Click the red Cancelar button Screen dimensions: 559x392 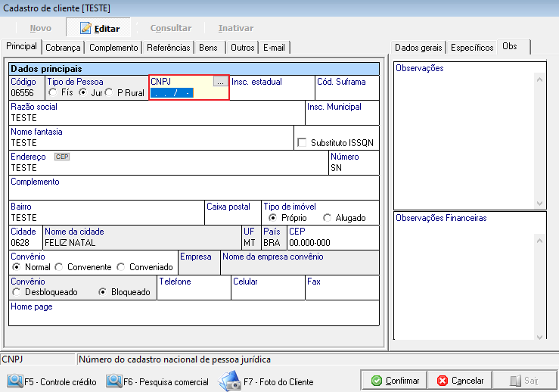tap(460, 381)
